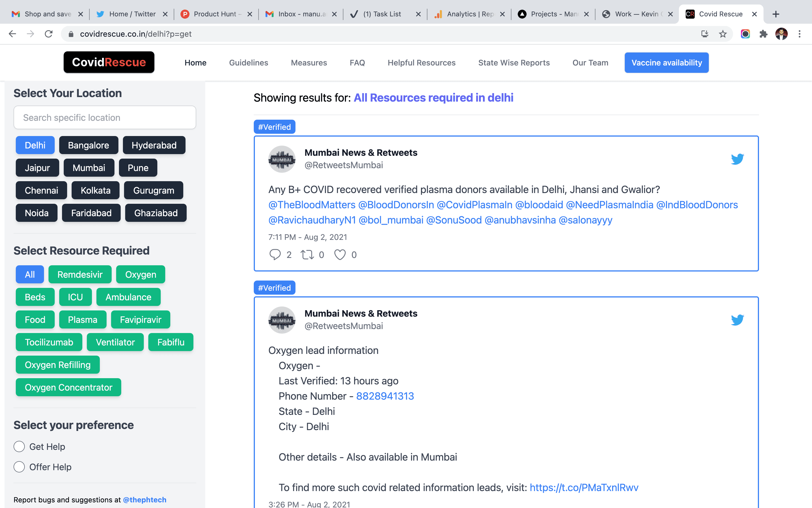Viewport: 812px width, 508px height.
Task: Click the CovidRescue logo
Action: click(x=109, y=62)
